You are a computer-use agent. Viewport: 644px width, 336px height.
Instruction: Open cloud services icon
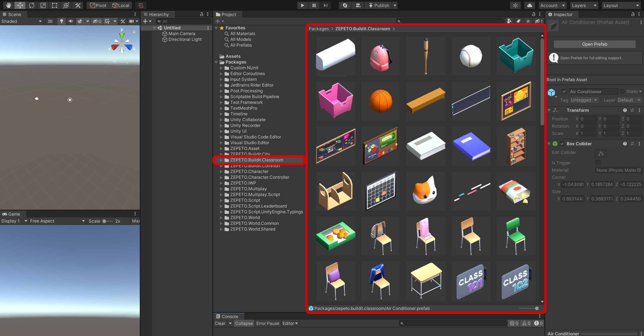coord(529,5)
